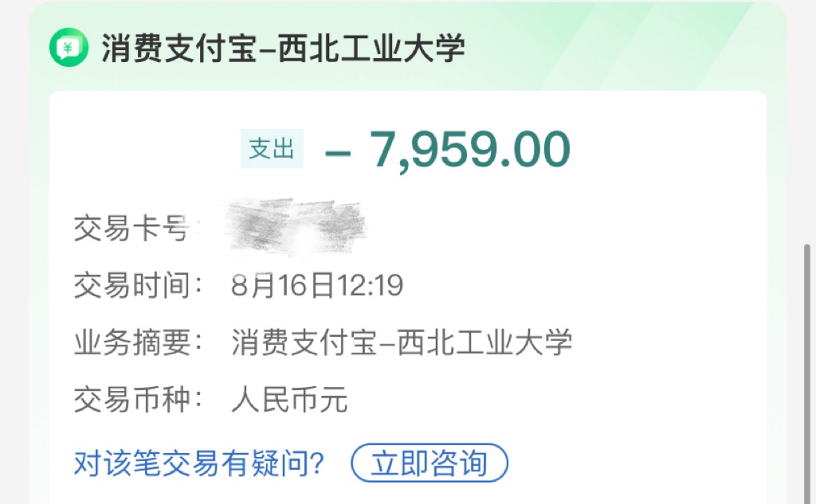This screenshot has height=504, width=816.
Task: Click the header title 消费支付宝-西北工业大学
Action: (283, 48)
